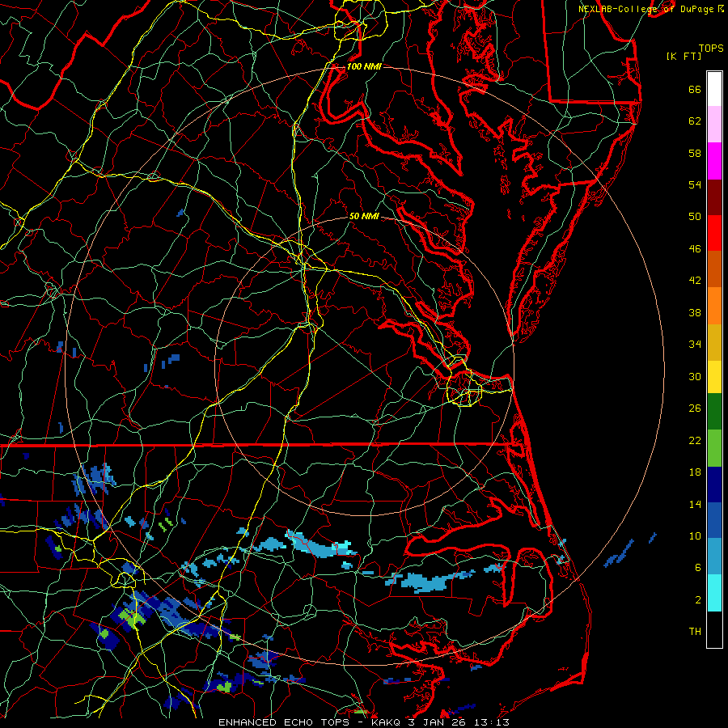Click the ENHANCED ECHO TOPS title caption
This screenshot has height=728, width=728.
(x=284, y=722)
